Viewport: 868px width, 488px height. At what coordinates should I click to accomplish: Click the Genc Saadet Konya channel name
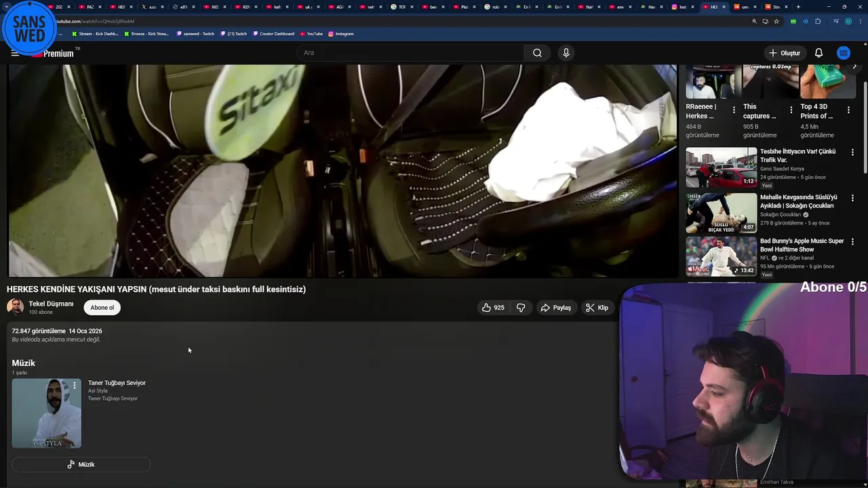click(x=782, y=169)
